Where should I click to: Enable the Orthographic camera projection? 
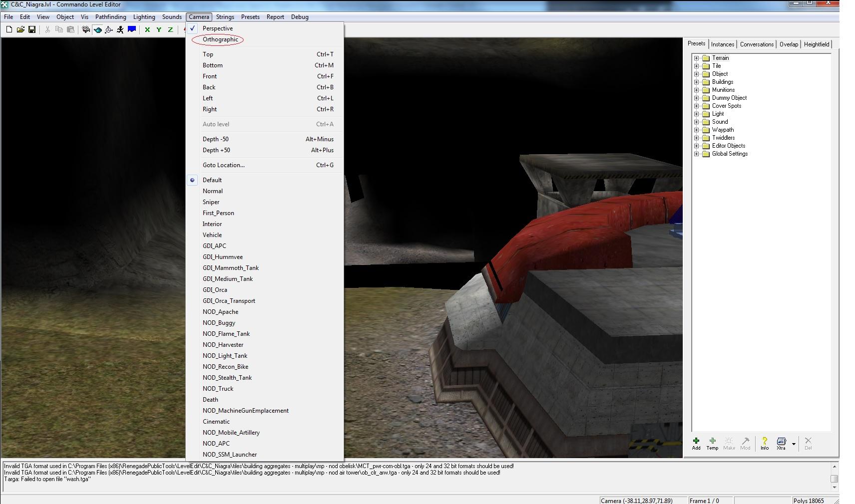click(220, 39)
